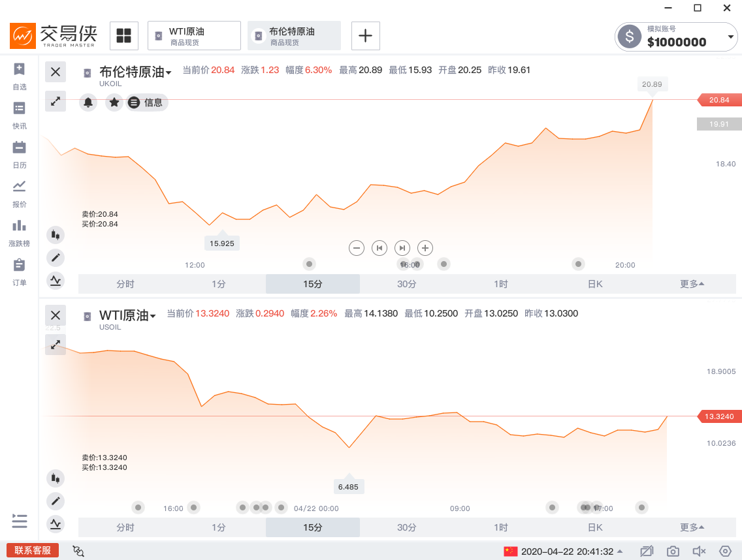Switch to the WTI原油 tab
Image resolution: width=742 pixels, height=560 pixels.
(x=194, y=36)
